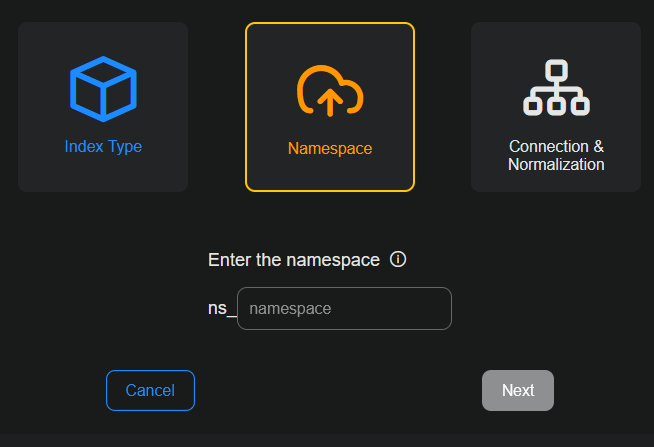The width and height of the screenshot is (654, 447).
Task: Click the 'ns_' prefix before the input
Action: point(221,309)
